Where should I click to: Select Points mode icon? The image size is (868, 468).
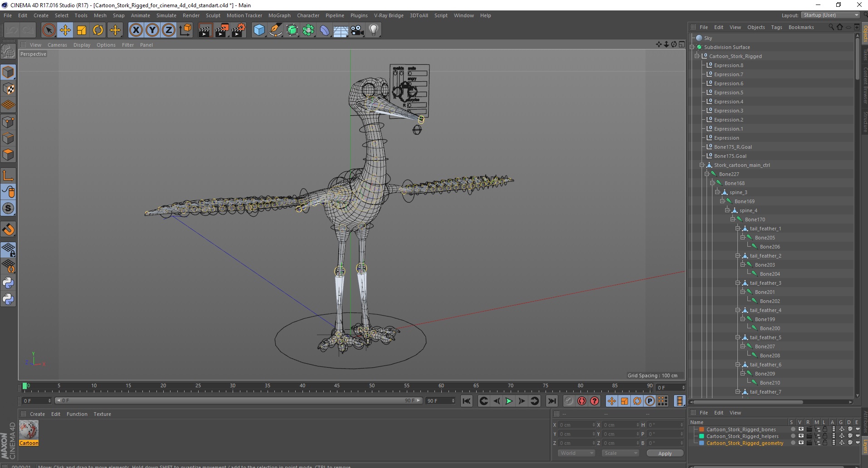point(8,122)
